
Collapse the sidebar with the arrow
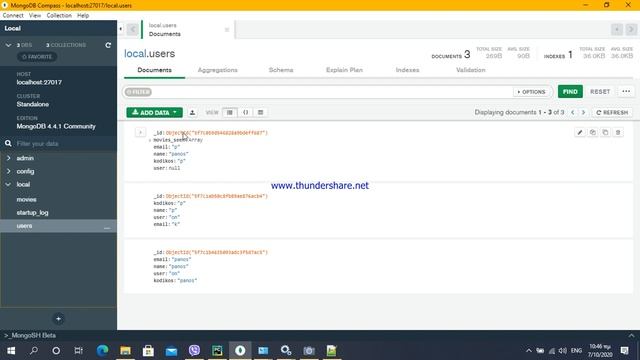click(x=120, y=29)
